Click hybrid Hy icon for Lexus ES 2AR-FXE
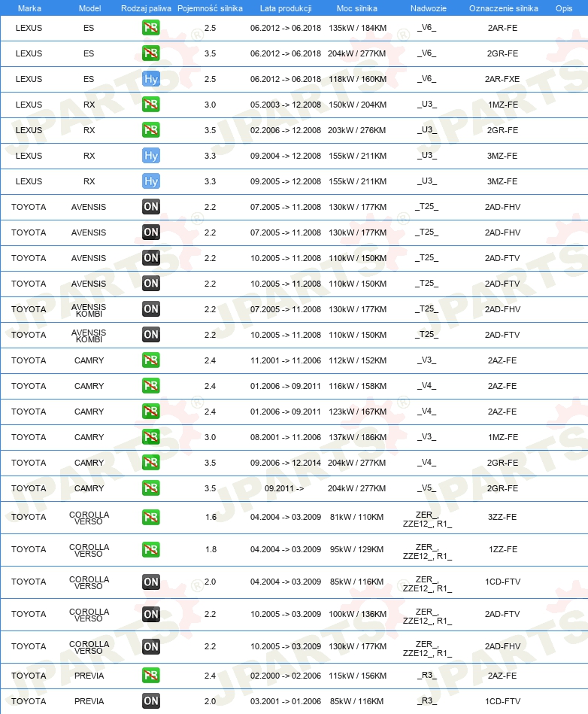The height and width of the screenshot is (714, 588). pyautogui.click(x=150, y=79)
